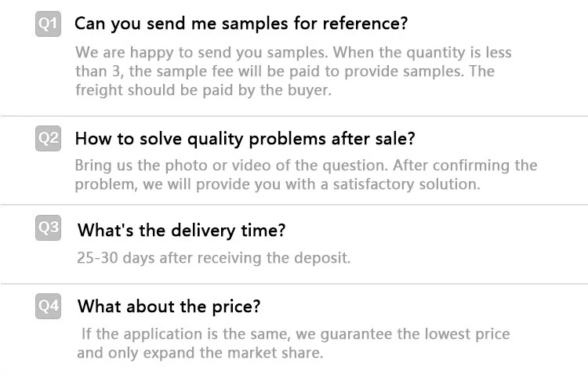
Task: Click divider line between Q2 and Q3
Action: tap(294, 205)
